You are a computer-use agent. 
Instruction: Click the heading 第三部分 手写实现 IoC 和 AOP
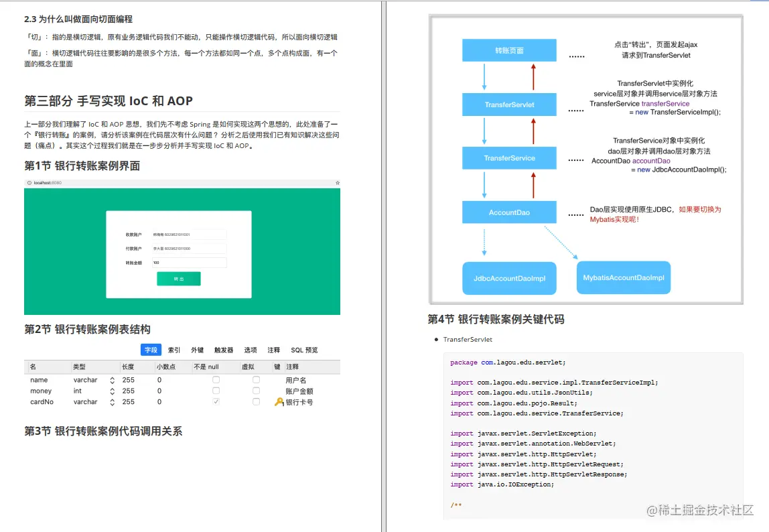[x=109, y=101]
